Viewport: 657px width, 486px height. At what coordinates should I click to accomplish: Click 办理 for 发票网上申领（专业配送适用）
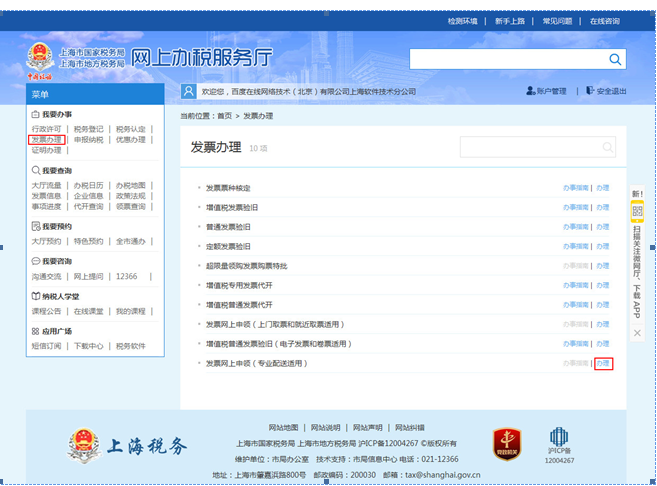pos(602,363)
